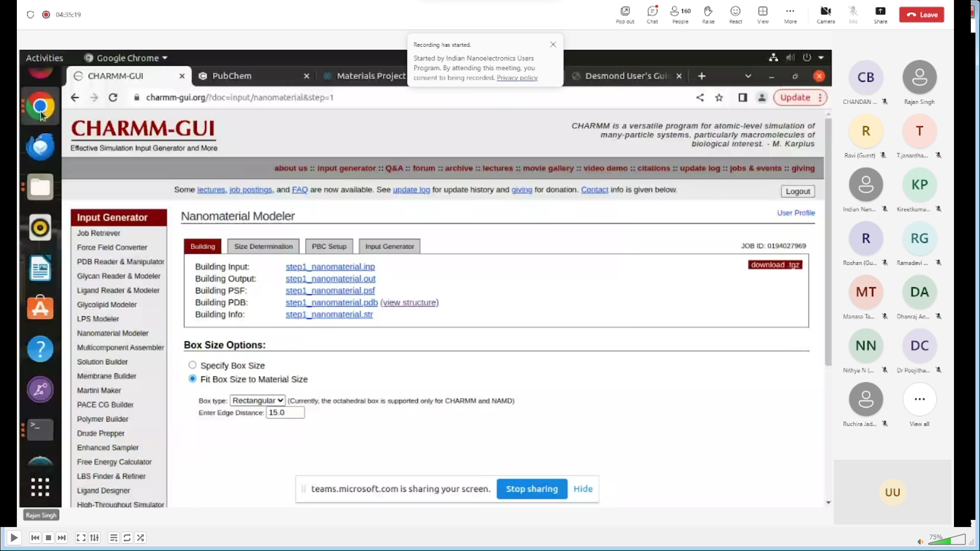Launch Google Chrome from the Ubuntu dock

40,106
